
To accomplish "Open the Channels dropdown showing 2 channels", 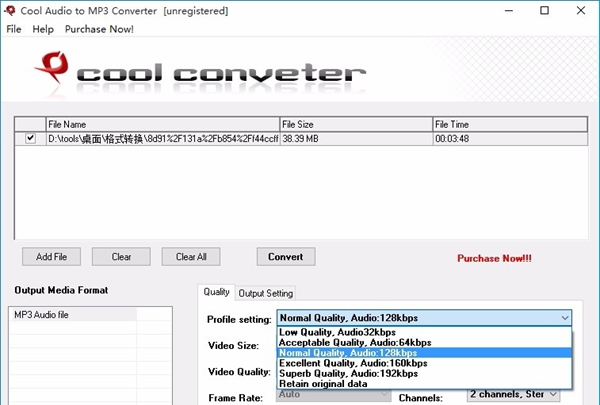I will click(x=514, y=395).
